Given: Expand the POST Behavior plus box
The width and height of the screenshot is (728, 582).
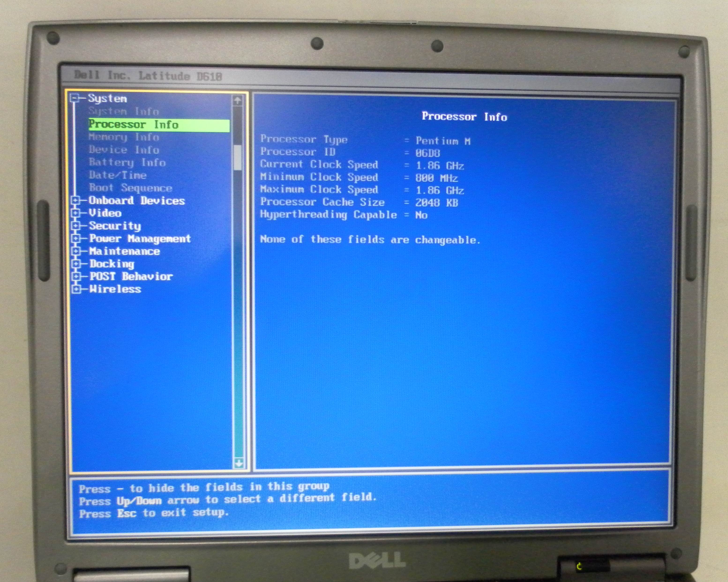Looking at the screenshot, I should 76,277.
